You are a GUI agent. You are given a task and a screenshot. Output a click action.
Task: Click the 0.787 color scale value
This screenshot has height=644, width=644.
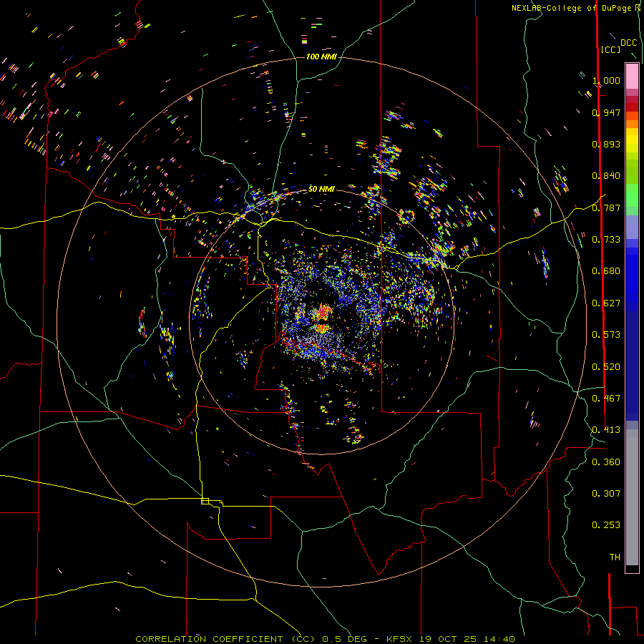606,208
